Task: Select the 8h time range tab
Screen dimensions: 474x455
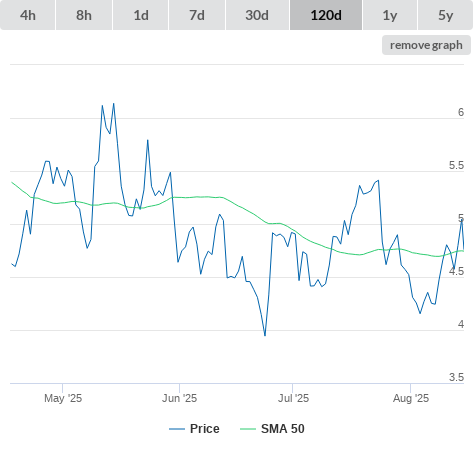Action: pos(84,15)
